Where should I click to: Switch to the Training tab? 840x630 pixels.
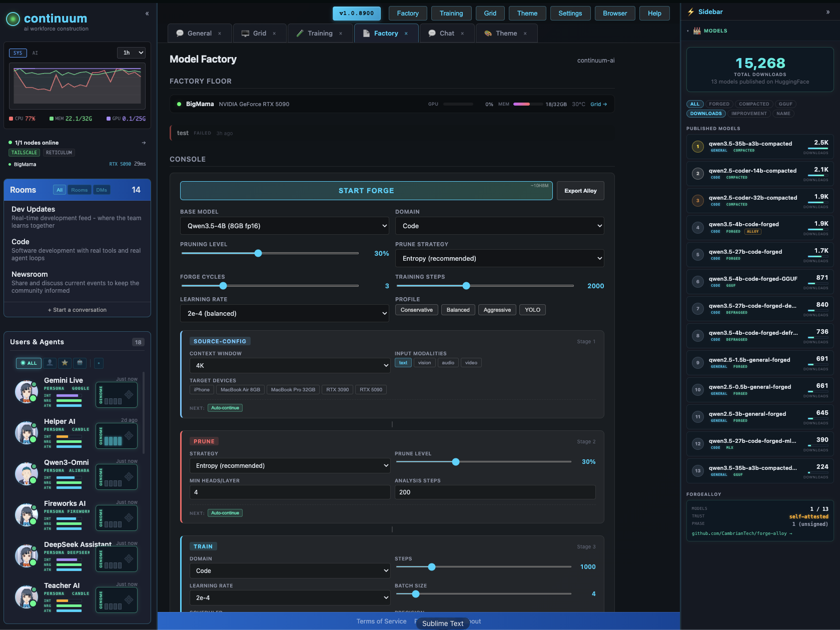click(x=320, y=34)
